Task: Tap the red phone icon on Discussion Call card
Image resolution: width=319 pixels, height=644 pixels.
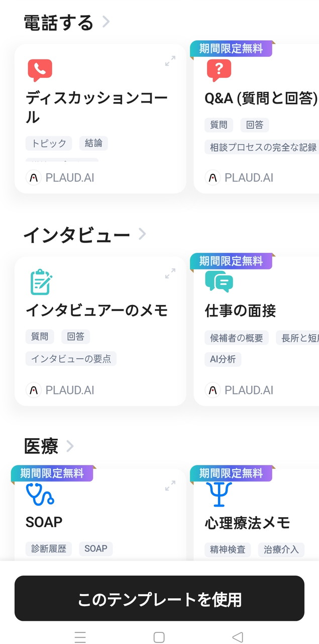Action: point(40,70)
